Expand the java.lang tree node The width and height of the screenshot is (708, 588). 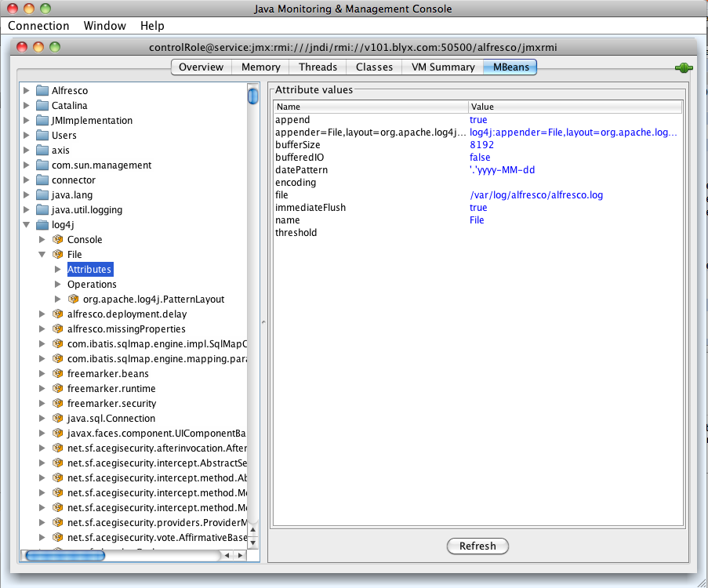[x=26, y=194]
